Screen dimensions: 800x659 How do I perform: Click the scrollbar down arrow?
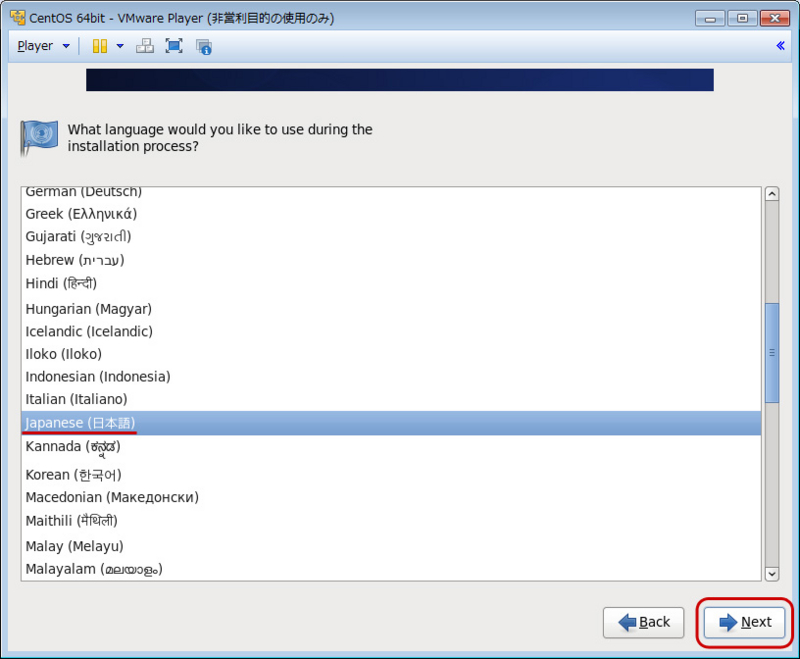(772, 573)
